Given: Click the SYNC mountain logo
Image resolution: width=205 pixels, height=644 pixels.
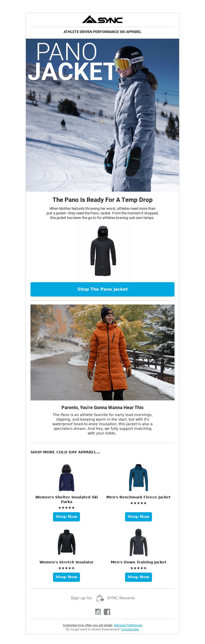Looking at the screenshot, I should [102, 19].
